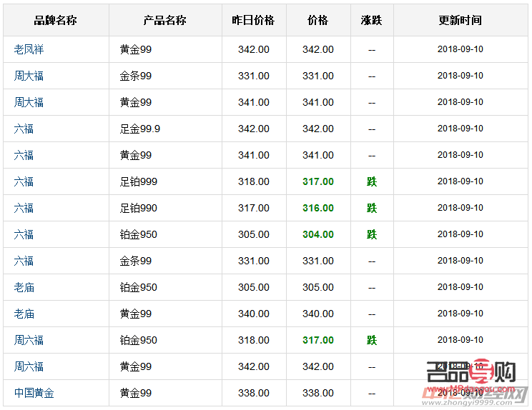The image size is (532, 410).
Task: Open 周六福 link in the 黄金99 row
Action: (x=29, y=366)
